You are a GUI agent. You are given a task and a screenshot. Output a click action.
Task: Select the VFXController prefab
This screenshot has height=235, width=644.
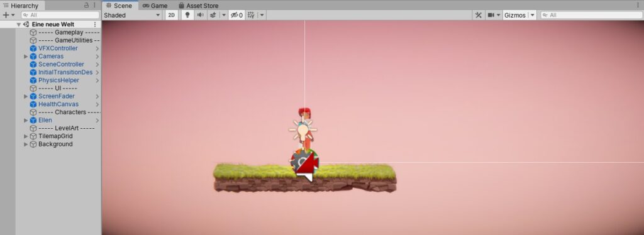coord(58,48)
